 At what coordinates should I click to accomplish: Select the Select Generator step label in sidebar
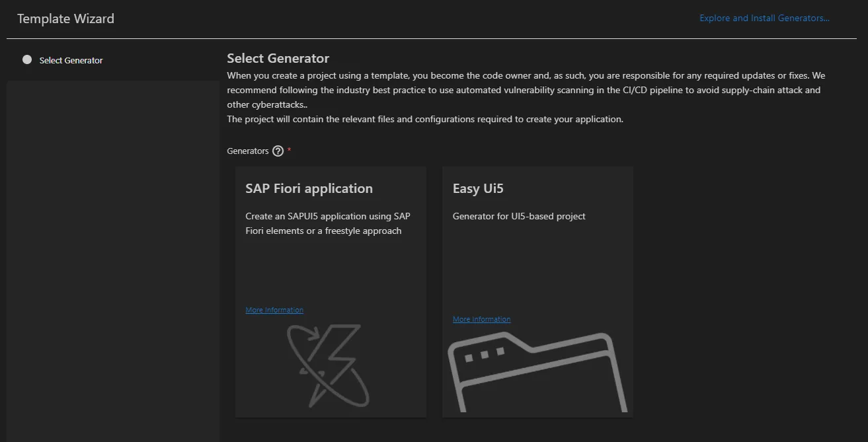point(71,60)
